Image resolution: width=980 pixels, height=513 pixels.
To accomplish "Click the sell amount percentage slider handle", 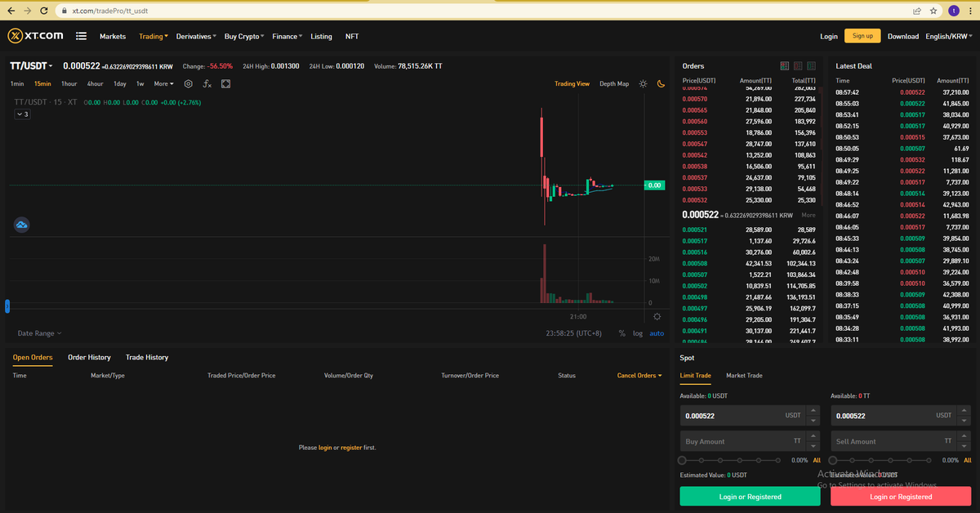I will pyautogui.click(x=833, y=461).
